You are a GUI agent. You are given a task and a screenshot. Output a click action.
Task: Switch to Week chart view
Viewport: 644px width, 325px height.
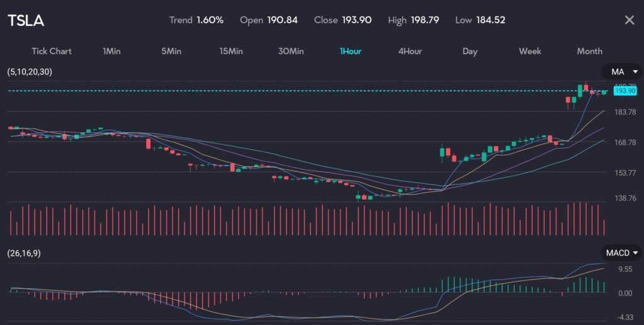point(530,51)
